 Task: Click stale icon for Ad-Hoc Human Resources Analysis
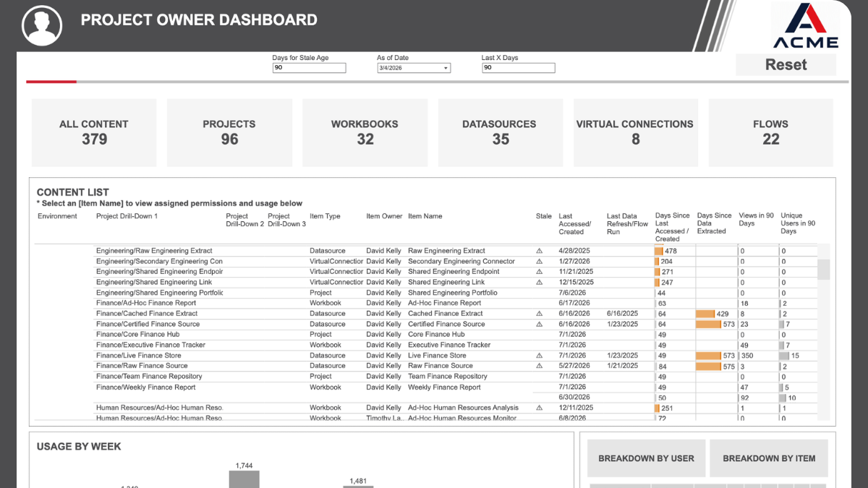tap(539, 408)
